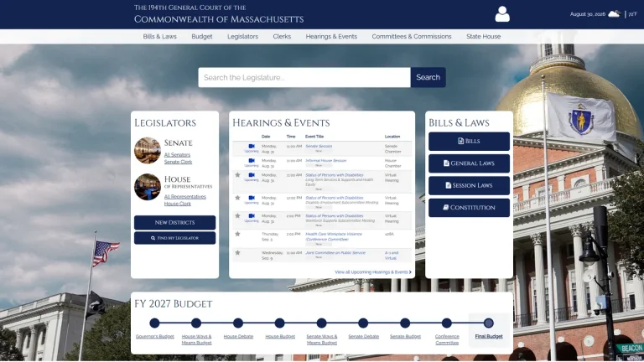Select the Conference Committee timeline dot
Viewport: 644px width, 362px height.
tap(447, 323)
